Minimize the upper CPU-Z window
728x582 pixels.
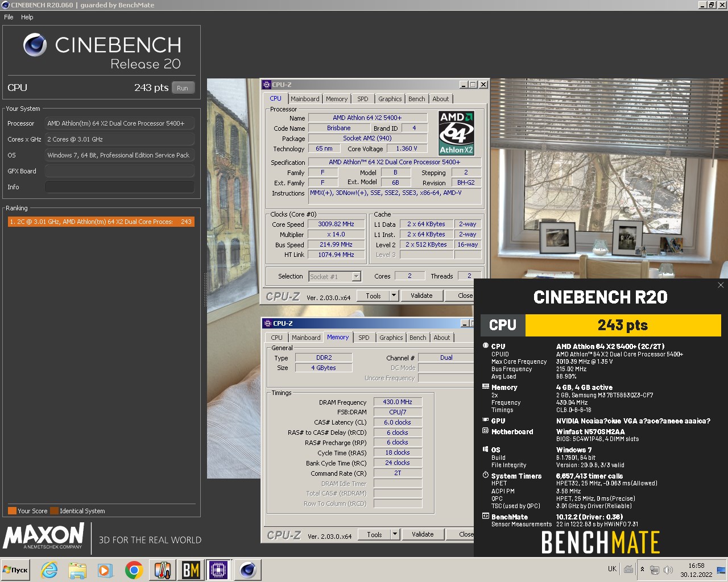click(x=463, y=85)
